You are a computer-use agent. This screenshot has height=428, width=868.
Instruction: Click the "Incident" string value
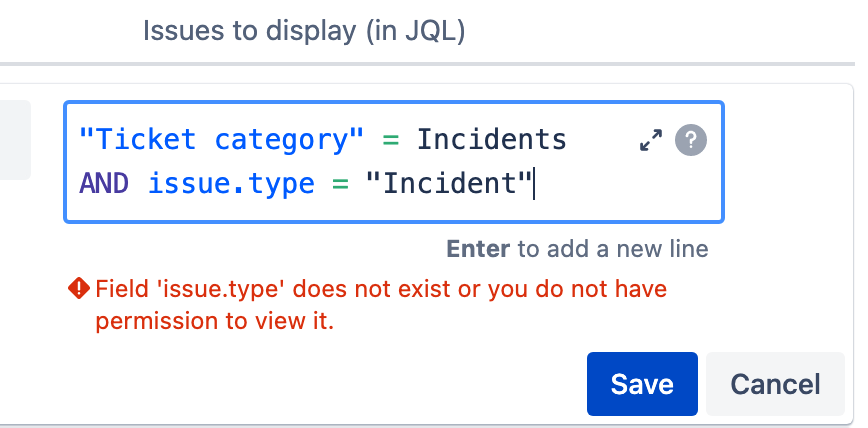[x=448, y=183]
